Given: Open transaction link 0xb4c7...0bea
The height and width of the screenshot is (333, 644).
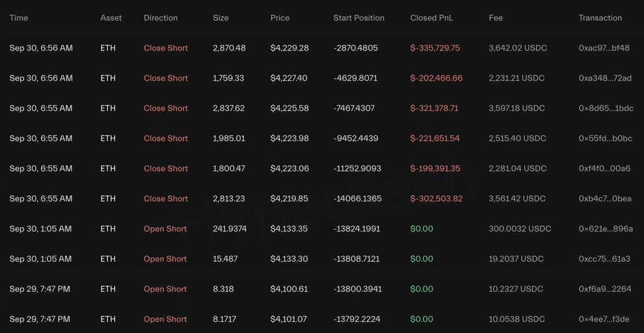Looking at the screenshot, I should [605, 199].
